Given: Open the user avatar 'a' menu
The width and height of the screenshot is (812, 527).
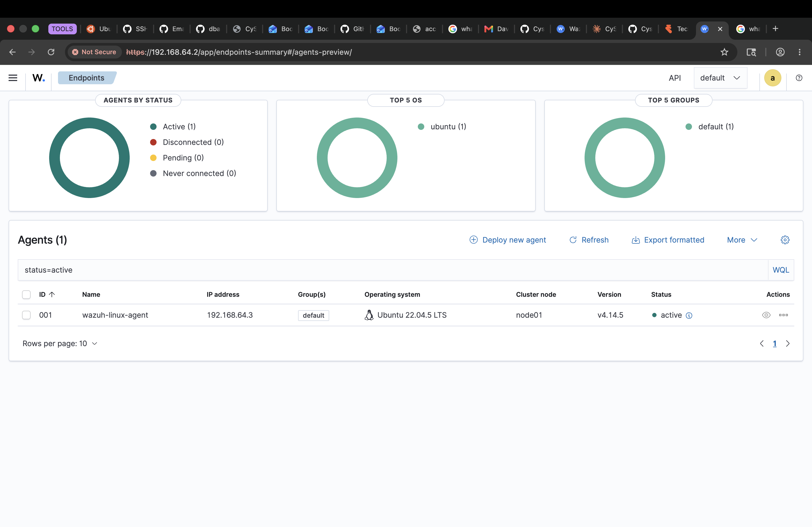Looking at the screenshot, I should (x=773, y=78).
